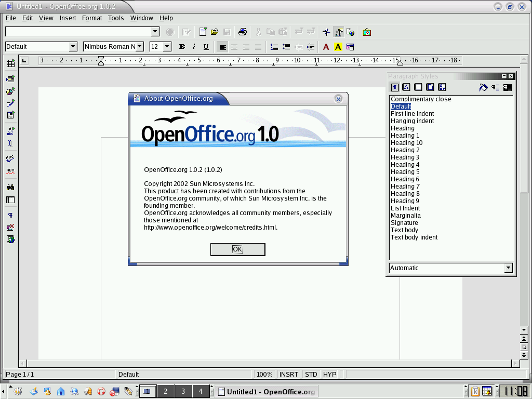Viewport: 532px width, 399px height.
Task: Open the Navigator from the toolbar
Action: point(327,32)
